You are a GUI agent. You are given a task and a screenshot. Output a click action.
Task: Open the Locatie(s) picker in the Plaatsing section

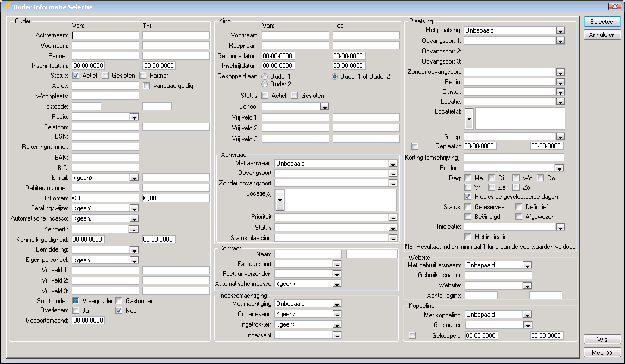pos(470,118)
